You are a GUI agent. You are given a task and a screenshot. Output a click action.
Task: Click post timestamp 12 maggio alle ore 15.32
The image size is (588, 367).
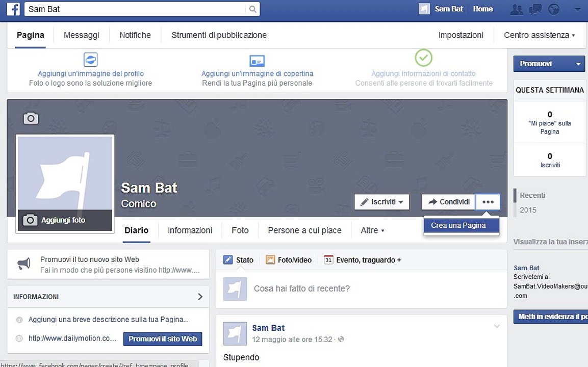[x=292, y=339]
